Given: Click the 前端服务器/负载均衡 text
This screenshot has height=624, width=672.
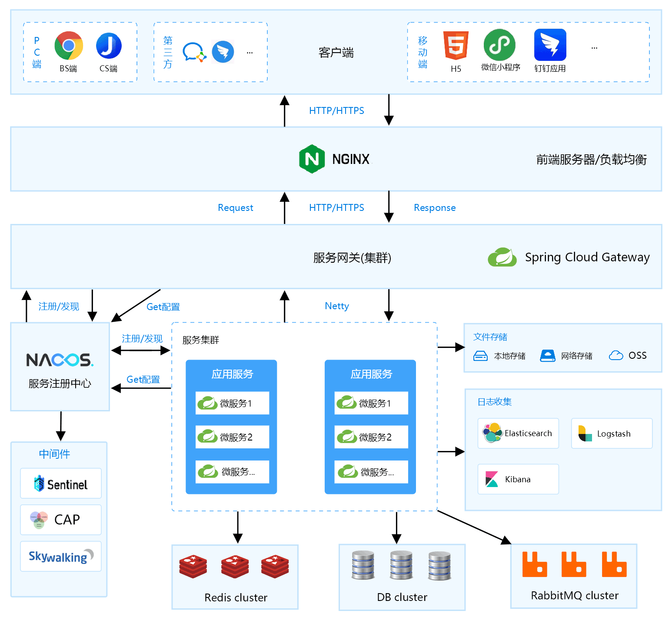Looking at the screenshot, I should (x=592, y=160).
